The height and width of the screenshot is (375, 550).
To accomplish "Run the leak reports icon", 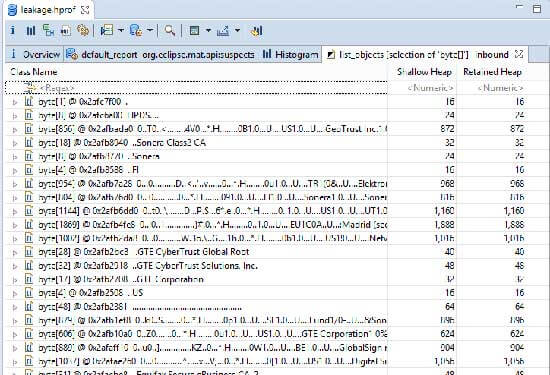I will 106,31.
